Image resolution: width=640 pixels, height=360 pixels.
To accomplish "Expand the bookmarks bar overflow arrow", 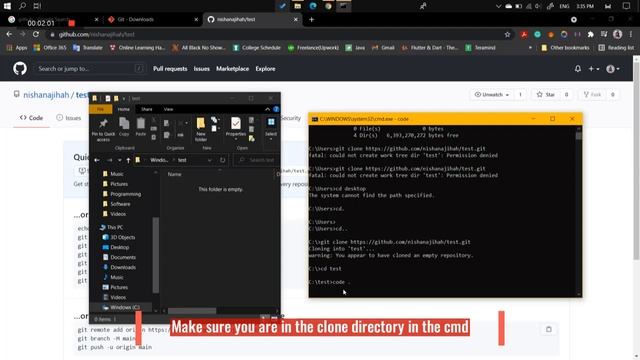I will pos(530,48).
